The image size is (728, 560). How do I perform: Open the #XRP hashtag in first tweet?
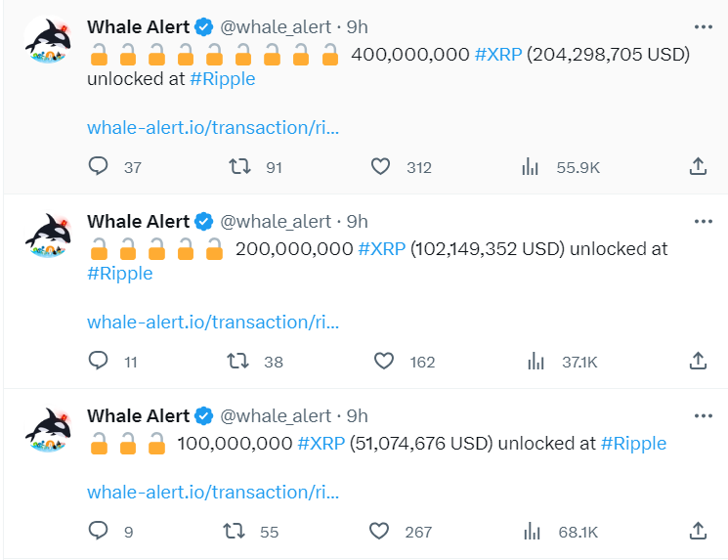498,55
